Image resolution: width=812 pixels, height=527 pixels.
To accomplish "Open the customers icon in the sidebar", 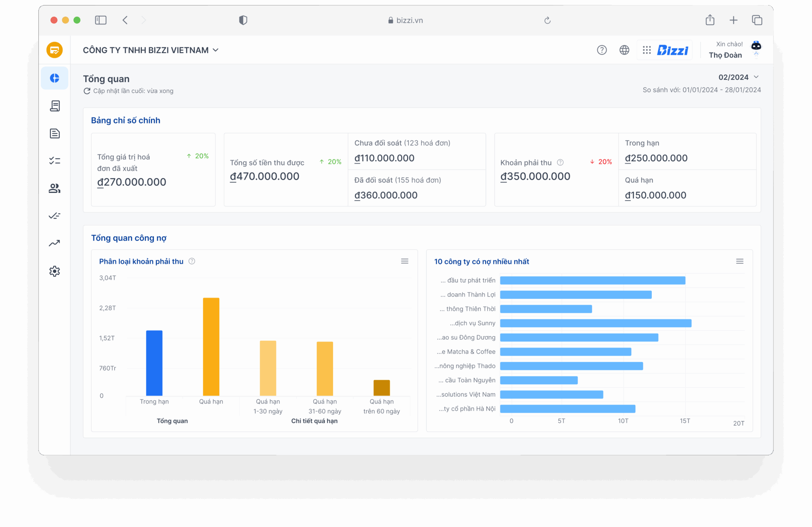I will pyautogui.click(x=55, y=188).
